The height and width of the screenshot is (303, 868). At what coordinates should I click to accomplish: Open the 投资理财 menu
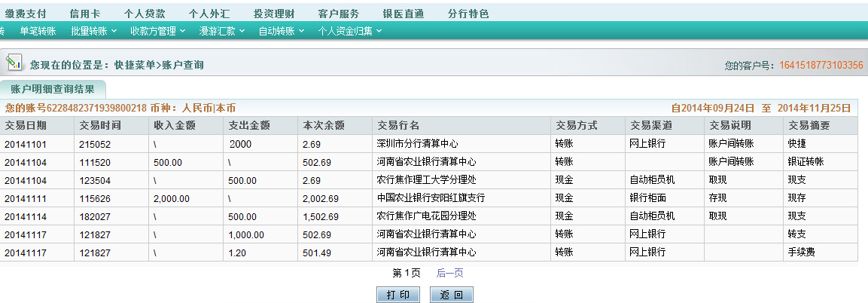click(274, 14)
